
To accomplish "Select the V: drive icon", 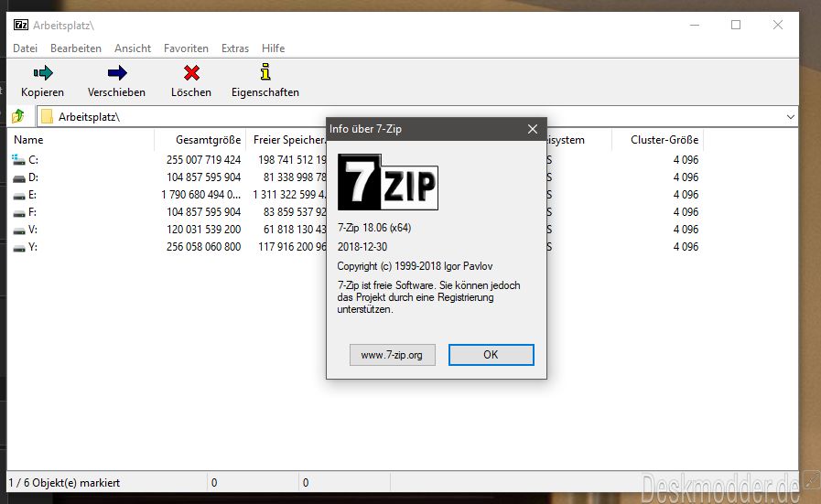I will 19,231.
